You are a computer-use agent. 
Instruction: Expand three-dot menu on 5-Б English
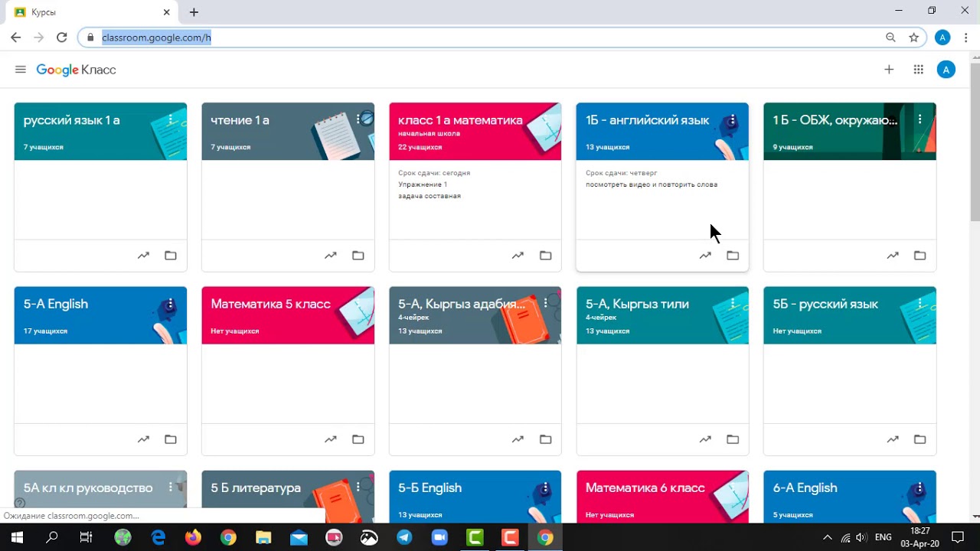point(545,487)
